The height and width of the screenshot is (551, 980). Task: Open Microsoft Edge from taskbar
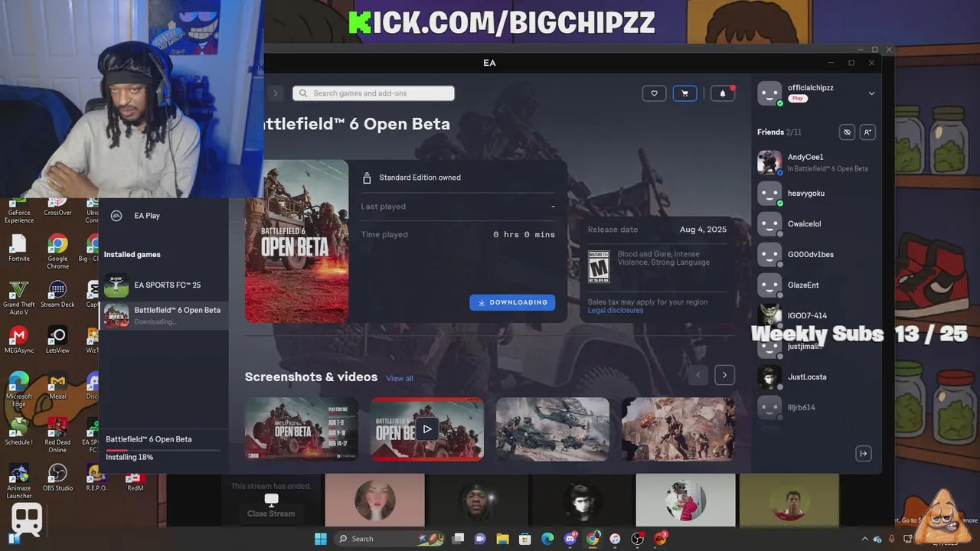(548, 539)
